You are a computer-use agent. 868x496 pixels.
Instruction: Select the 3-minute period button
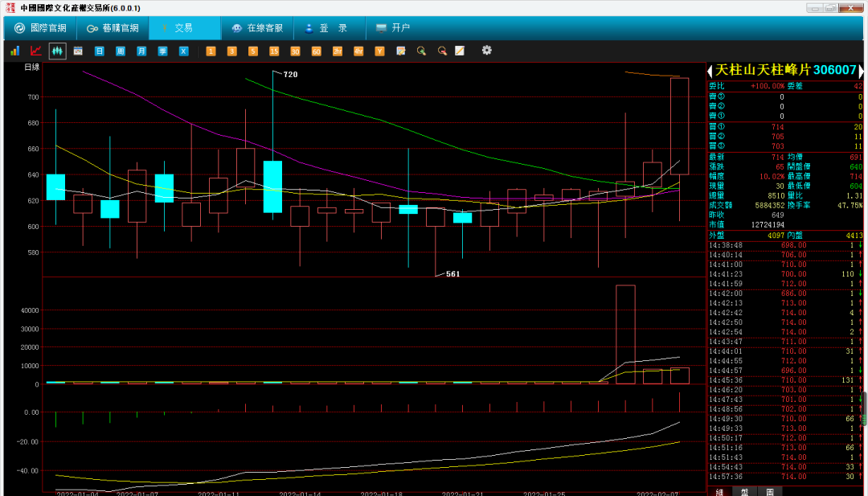coord(231,51)
